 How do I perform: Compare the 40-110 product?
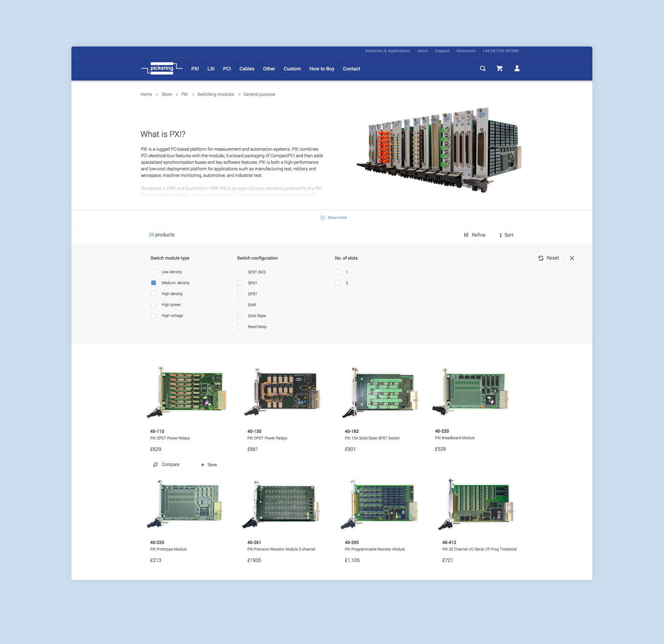pyautogui.click(x=166, y=465)
